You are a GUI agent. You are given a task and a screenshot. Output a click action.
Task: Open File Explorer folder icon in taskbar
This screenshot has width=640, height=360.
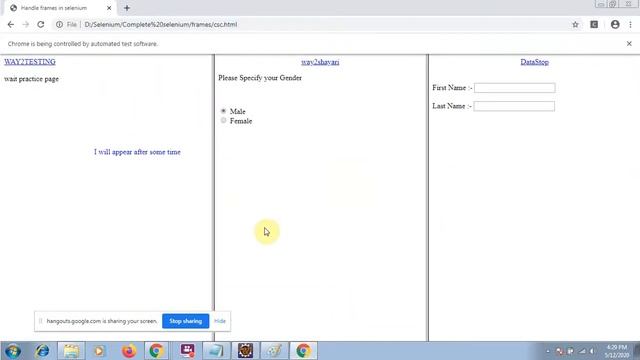tap(71, 351)
